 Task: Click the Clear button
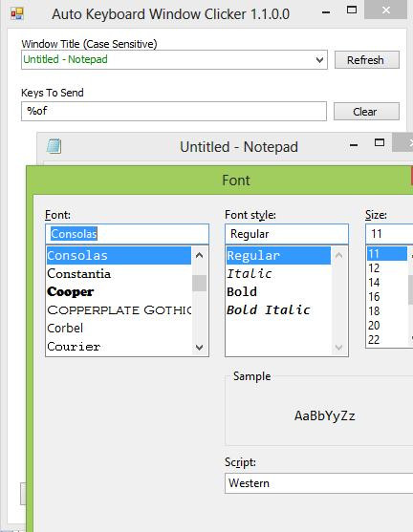[x=366, y=112]
